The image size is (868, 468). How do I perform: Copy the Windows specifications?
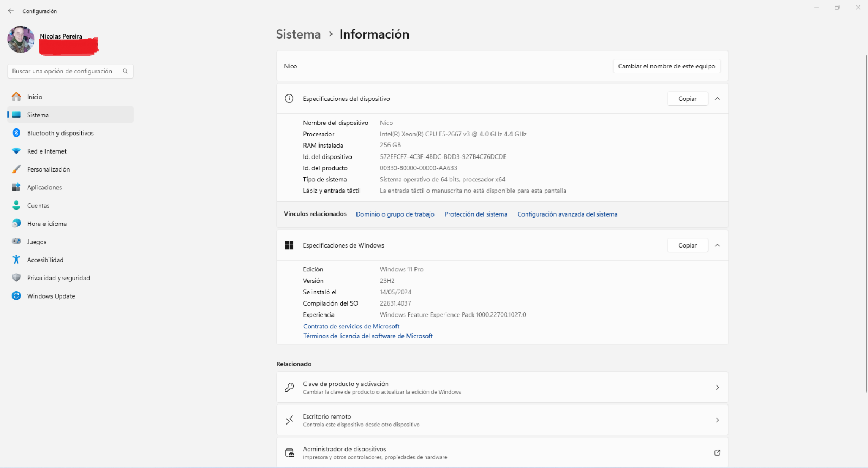[687, 245]
